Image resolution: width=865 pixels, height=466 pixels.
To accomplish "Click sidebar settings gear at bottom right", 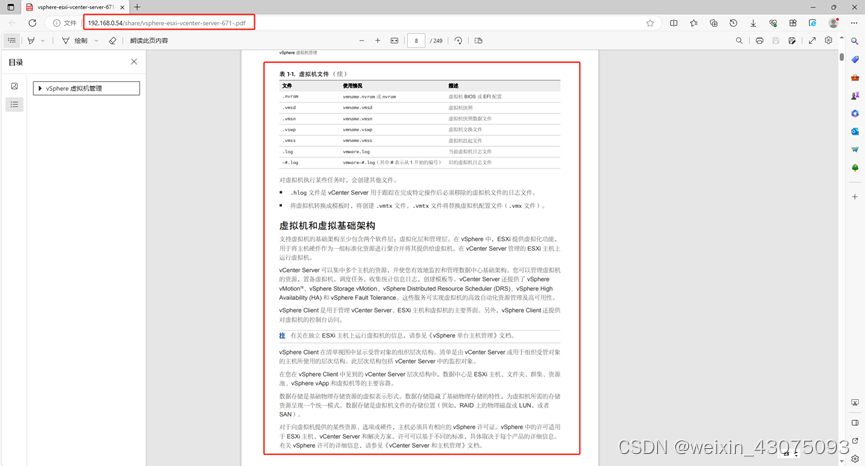I will (x=855, y=458).
